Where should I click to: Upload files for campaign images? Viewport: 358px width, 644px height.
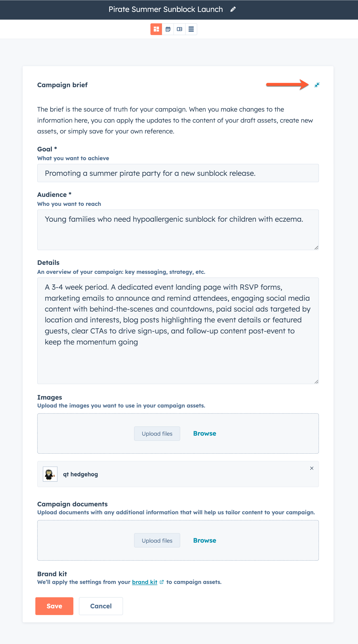tap(157, 434)
